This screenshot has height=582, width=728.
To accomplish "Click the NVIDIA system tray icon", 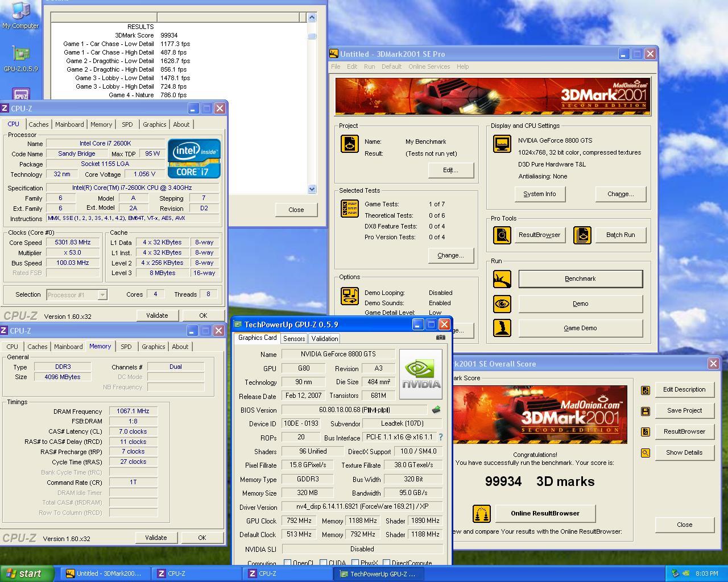I will pos(686,573).
